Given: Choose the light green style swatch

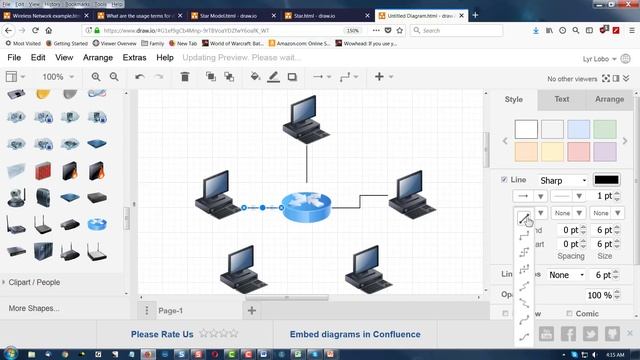Looking at the screenshot, I should pos(605,129).
